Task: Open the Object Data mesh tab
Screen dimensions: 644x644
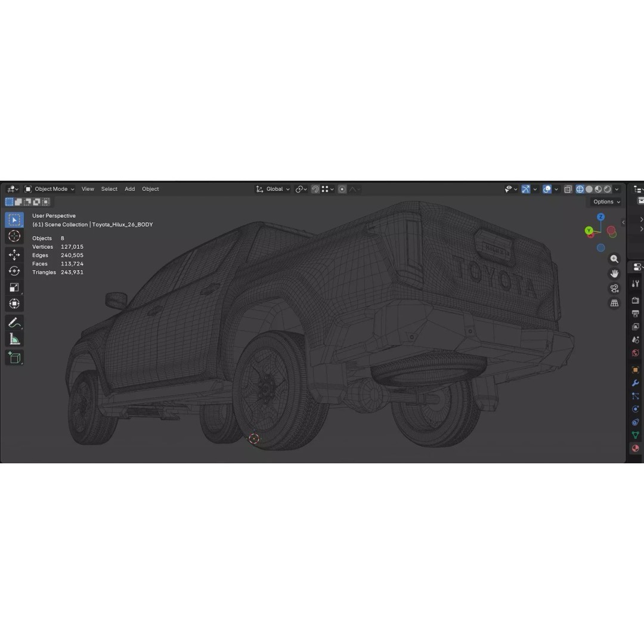Action: coord(636,435)
